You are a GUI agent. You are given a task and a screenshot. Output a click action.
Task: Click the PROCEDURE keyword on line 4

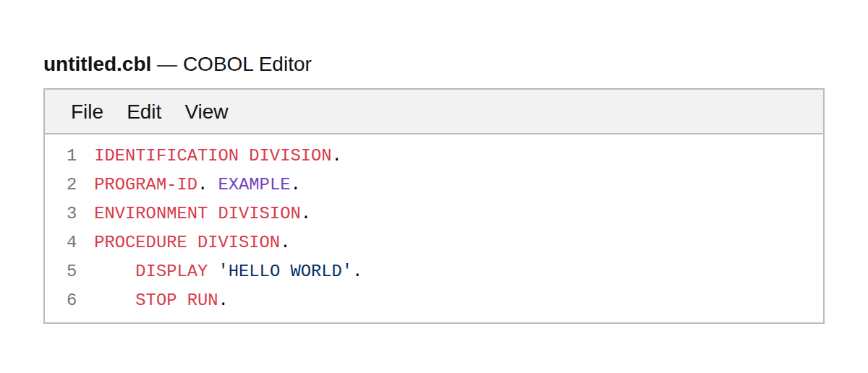point(140,242)
